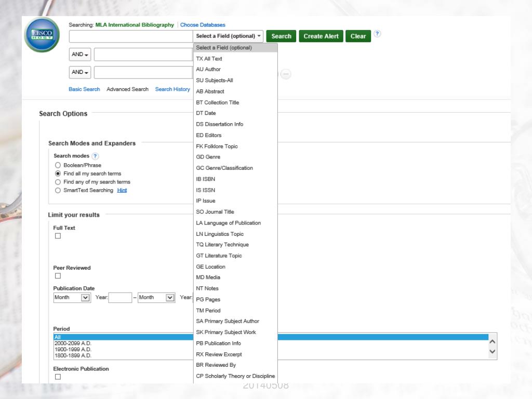Remove search row with the minus icon
The image size is (532, 399).
[286, 74]
